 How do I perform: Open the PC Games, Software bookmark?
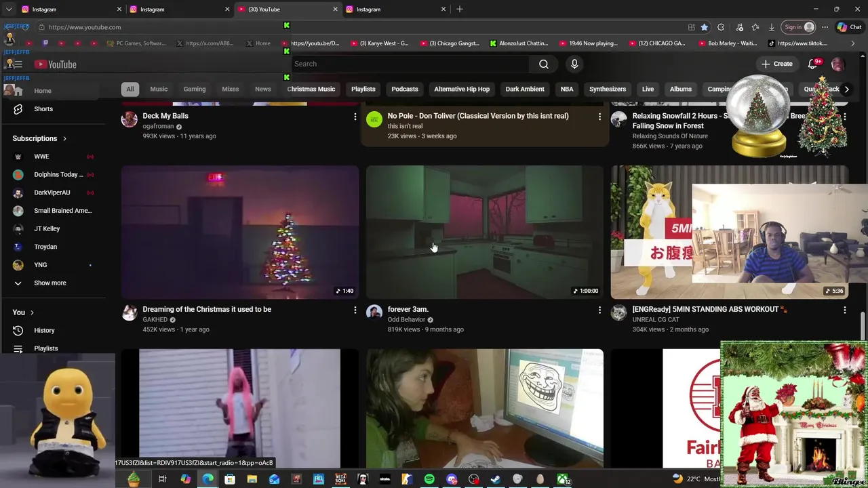tap(136, 43)
